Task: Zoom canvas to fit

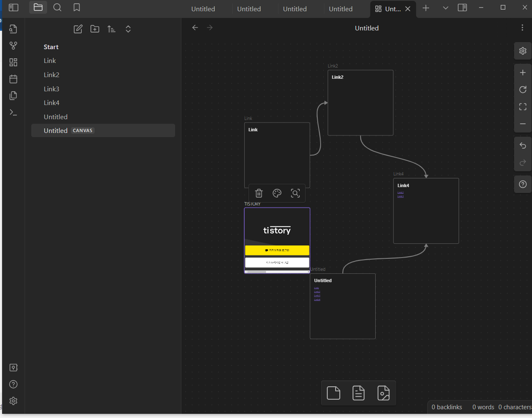Action: 523,107
